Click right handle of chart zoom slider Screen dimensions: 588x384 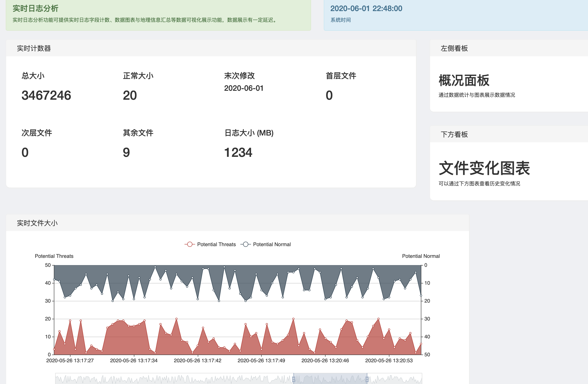coord(367,379)
